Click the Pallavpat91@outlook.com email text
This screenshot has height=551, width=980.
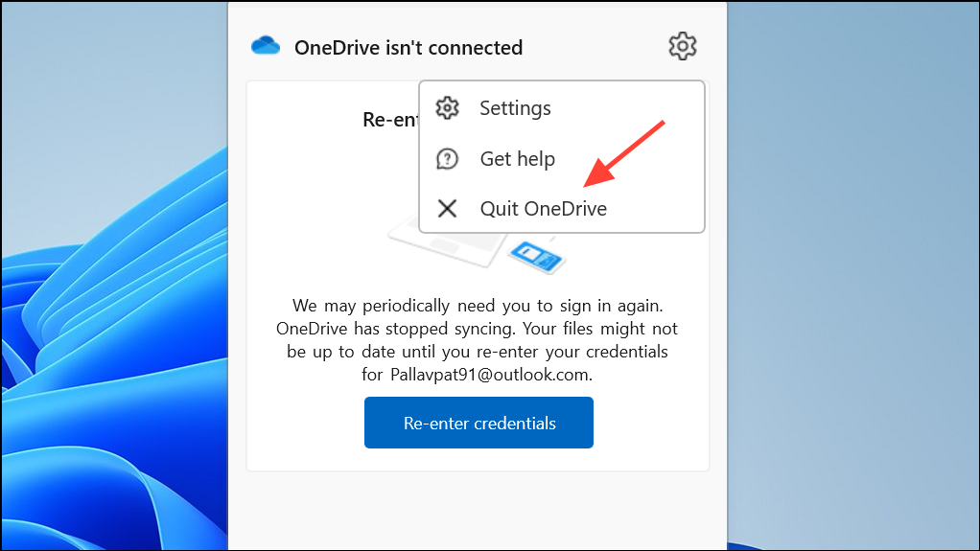coord(491,375)
